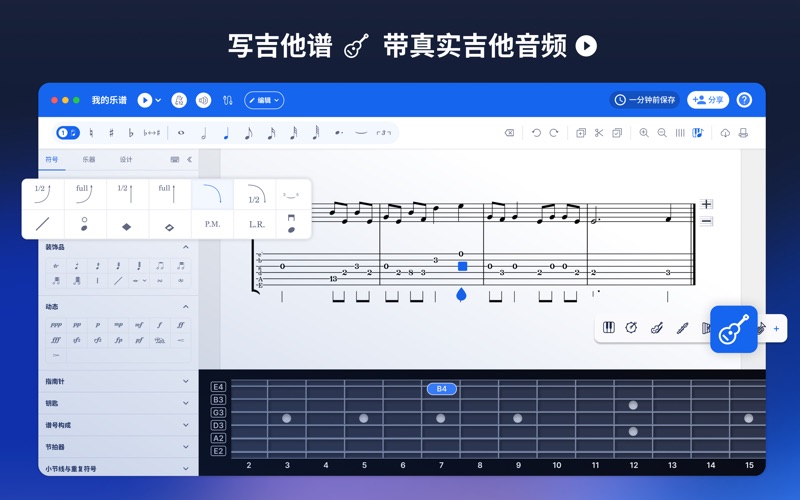
Task: Cut selection with the scissors icon
Action: (x=599, y=133)
